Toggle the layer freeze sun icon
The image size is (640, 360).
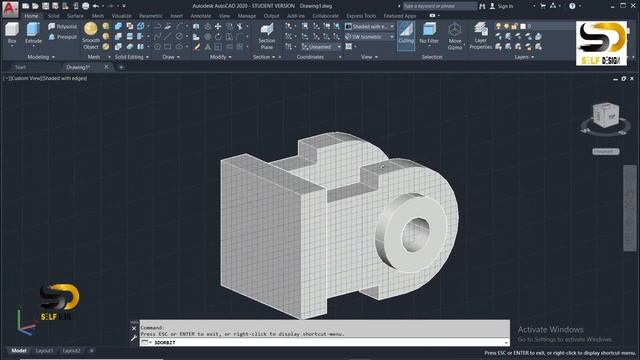[507, 26]
